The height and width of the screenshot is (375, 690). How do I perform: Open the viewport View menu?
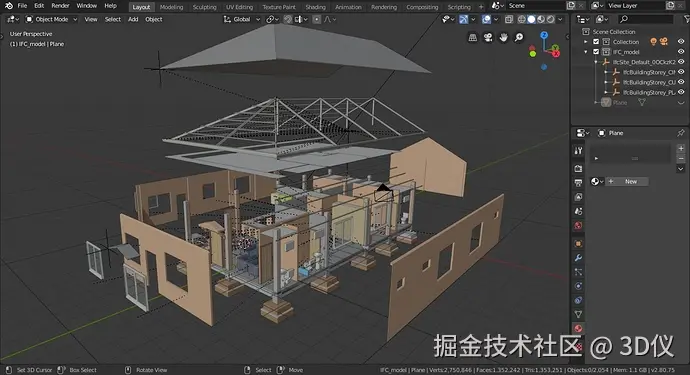[x=91, y=19]
